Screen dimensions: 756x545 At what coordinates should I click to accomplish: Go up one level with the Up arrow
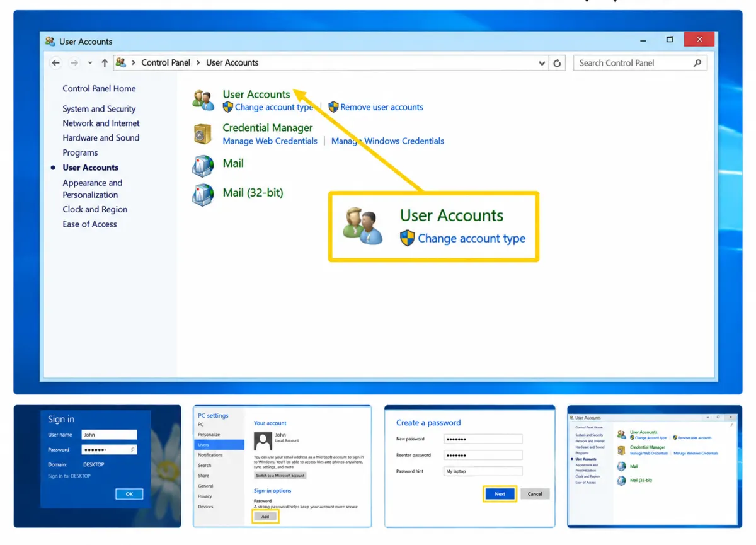point(105,63)
